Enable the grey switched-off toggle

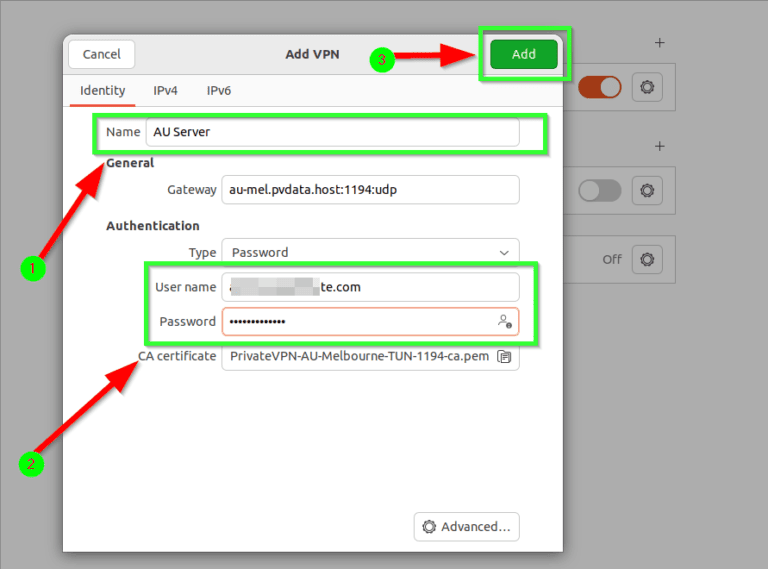click(x=599, y=190)
